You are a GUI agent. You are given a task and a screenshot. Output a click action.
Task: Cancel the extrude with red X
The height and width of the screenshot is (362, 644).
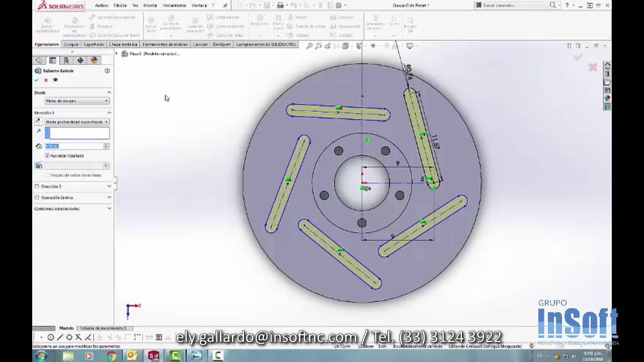click(46, 80)
